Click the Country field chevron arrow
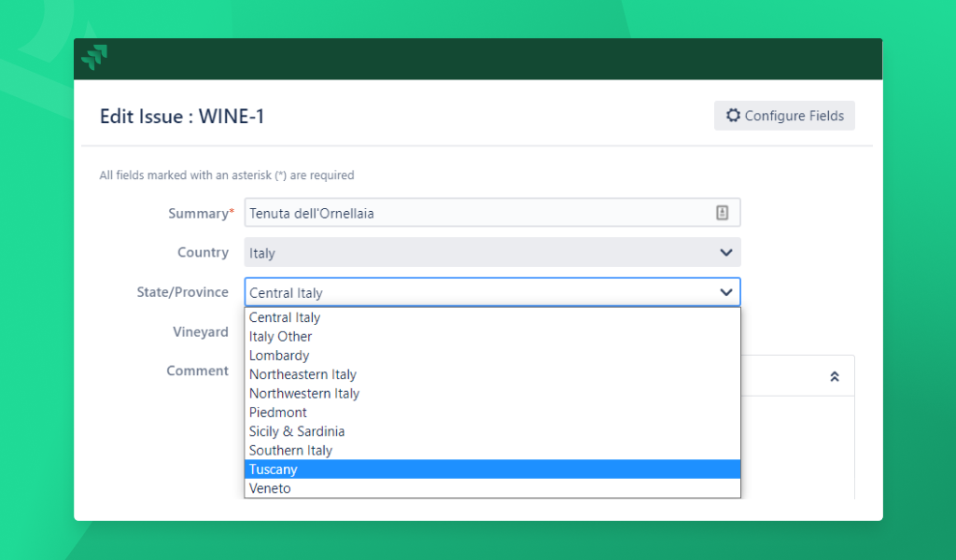This screenshot has height=560, width=956. tap(725, 252)
